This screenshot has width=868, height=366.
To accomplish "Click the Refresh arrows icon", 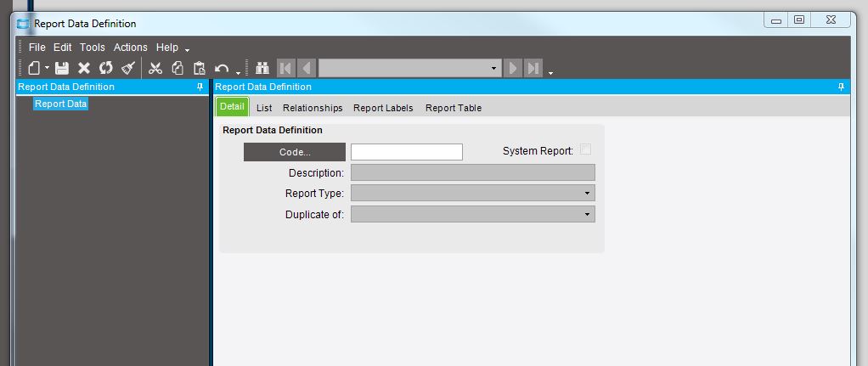I will 105,68.
